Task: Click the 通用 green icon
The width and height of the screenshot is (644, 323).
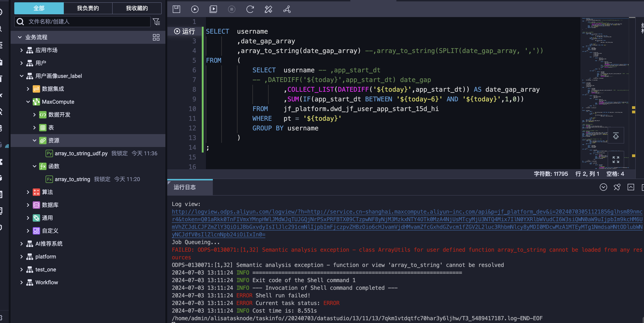Action: coord(36,218)
